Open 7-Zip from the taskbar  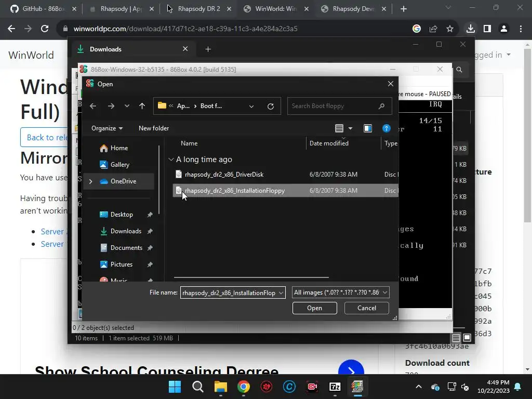point(335,387)
